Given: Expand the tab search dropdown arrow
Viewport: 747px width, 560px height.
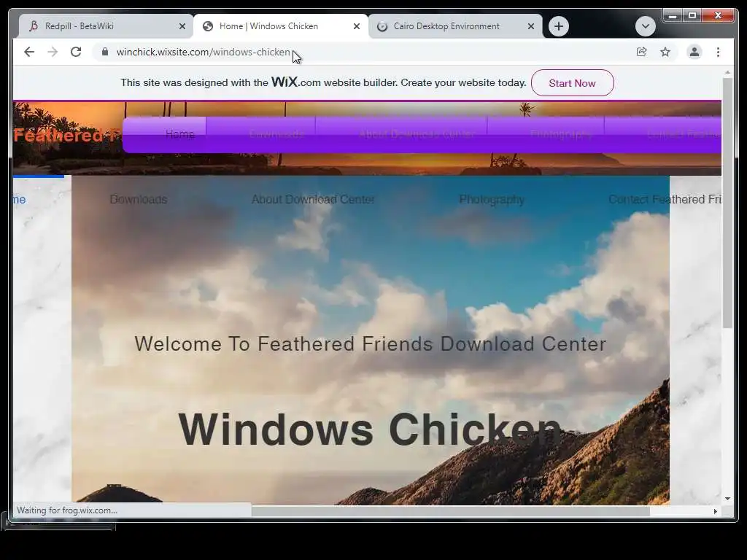Looking at the screenshot, I should [x=645, y=26].
